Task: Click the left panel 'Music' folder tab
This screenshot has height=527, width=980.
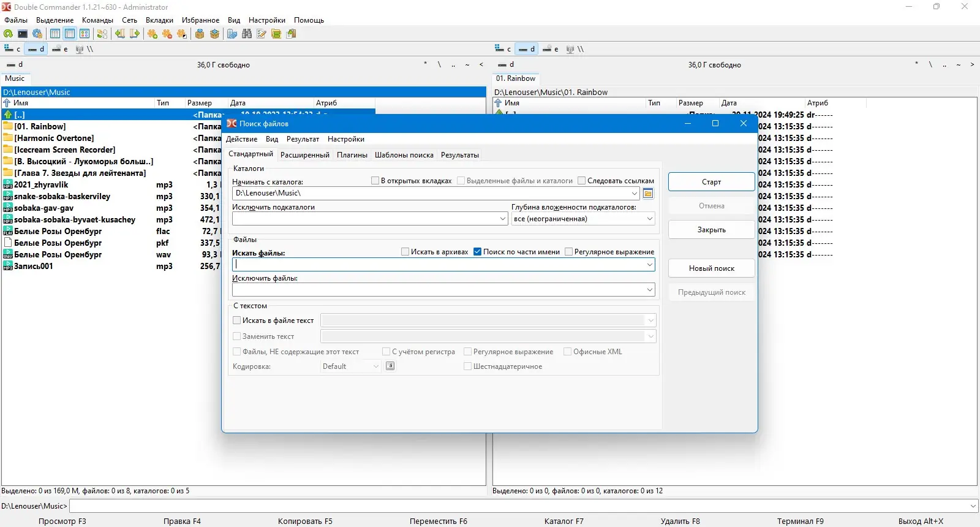Action: point(15,78)
